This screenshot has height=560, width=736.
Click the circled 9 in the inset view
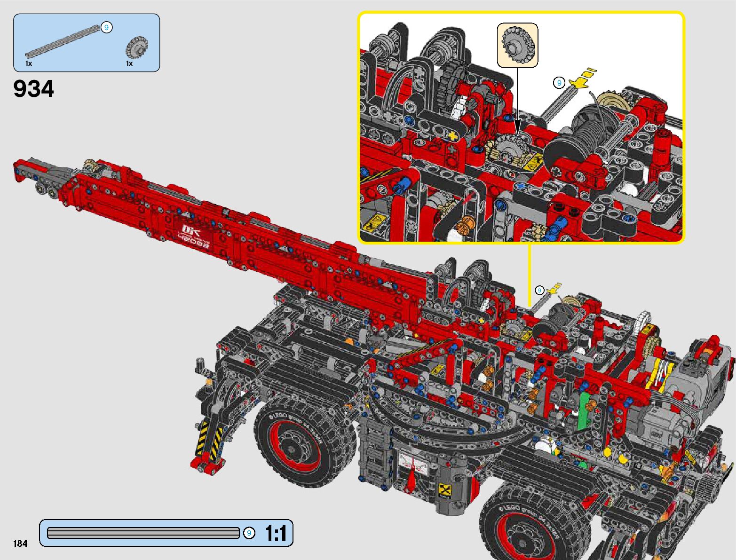[x=559, y=83]
